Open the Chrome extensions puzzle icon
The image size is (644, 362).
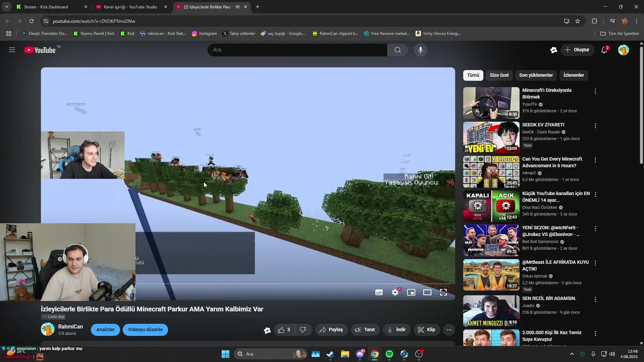pyautogui.click(x=595, y=21)
